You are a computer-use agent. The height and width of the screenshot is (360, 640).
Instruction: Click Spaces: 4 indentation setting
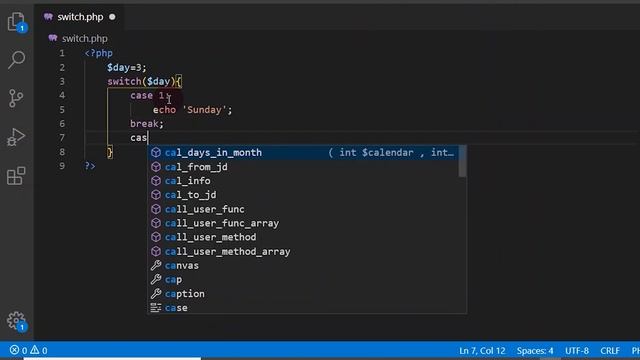click(535, 351)
